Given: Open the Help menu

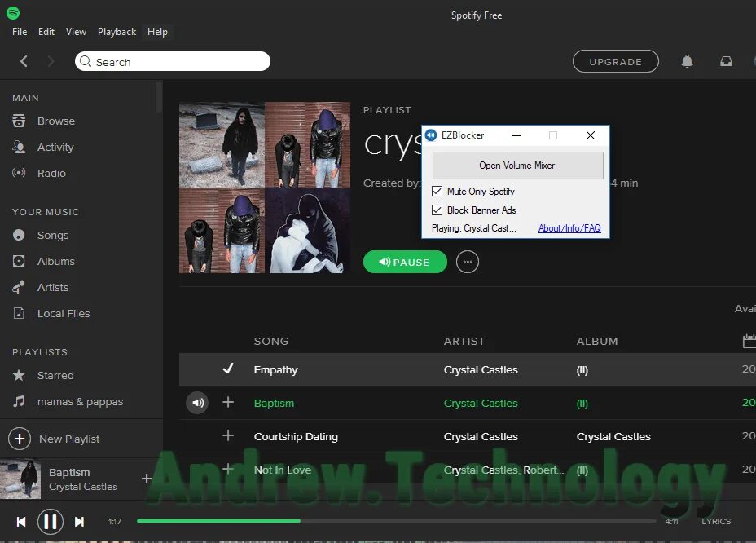Looking at the screenshot, I should pos(158,32).
